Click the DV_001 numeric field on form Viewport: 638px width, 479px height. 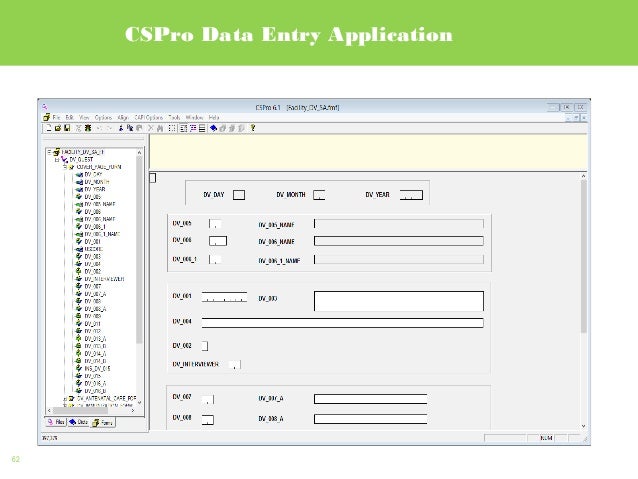(x=224, y=297)
